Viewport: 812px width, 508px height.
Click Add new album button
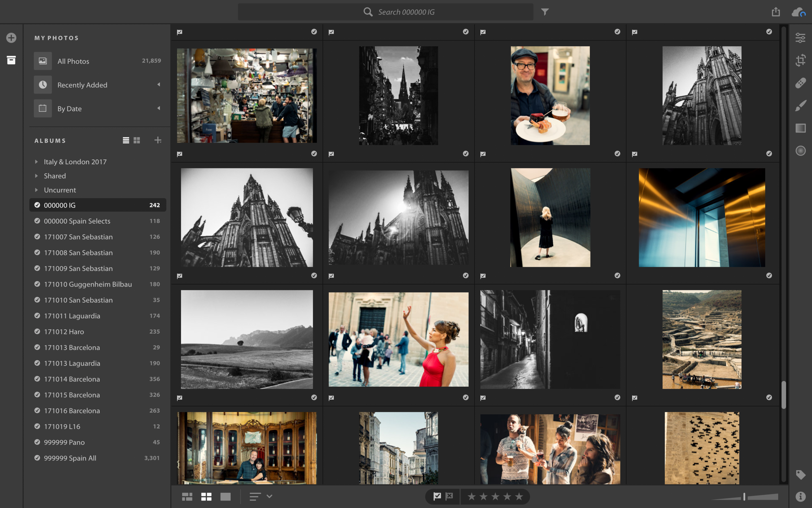pyautogui.click(x=158, y=140)
